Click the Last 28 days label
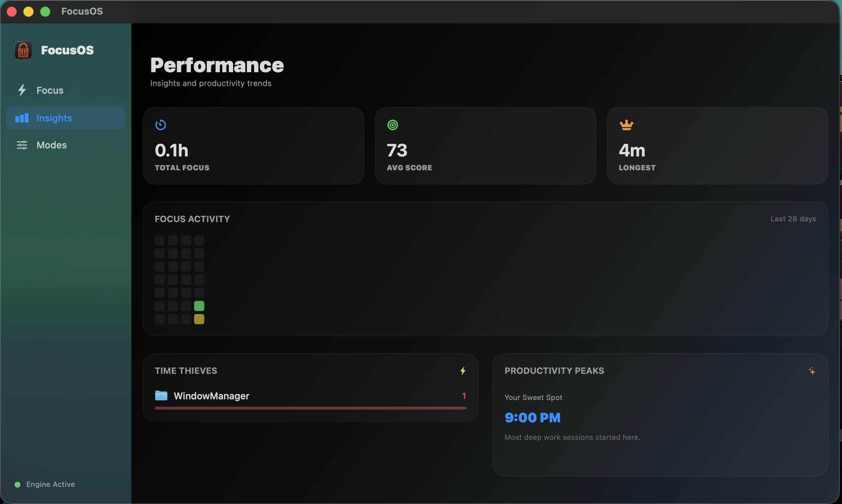This screenshot has width=842, height=504. coord(793,219)
